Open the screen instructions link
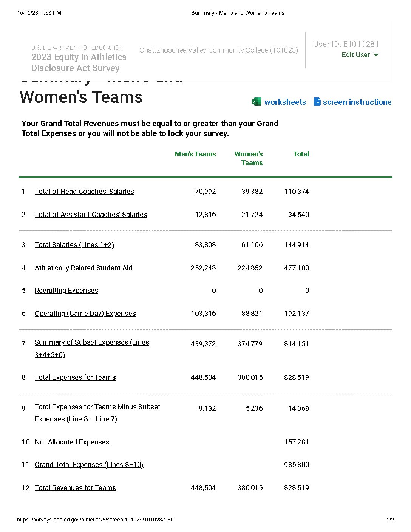 coord(357,102)
